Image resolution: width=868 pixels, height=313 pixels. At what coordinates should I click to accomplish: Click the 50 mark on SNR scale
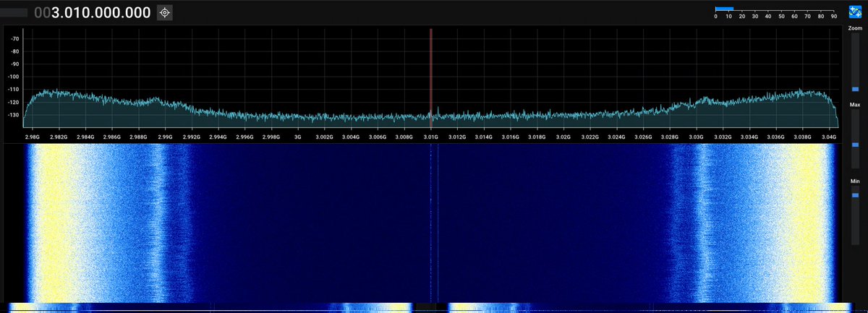pos(781,16)
